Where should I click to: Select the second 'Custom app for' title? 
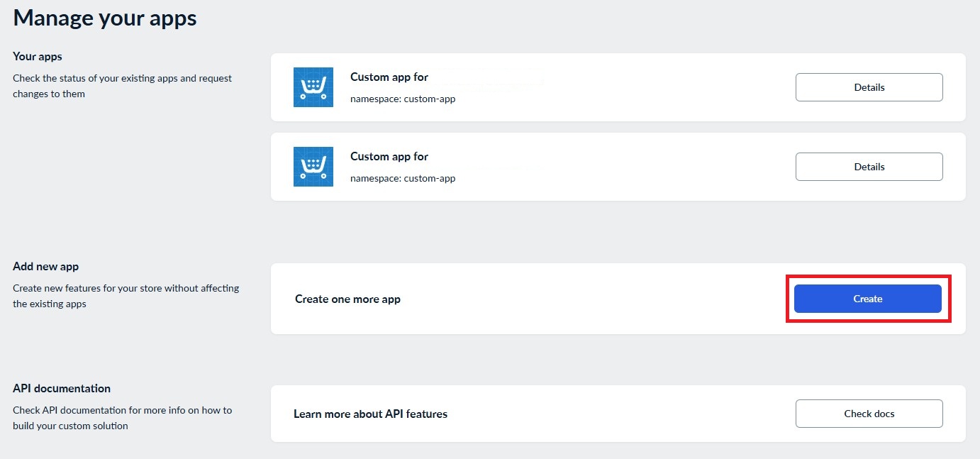pos(389,157)
